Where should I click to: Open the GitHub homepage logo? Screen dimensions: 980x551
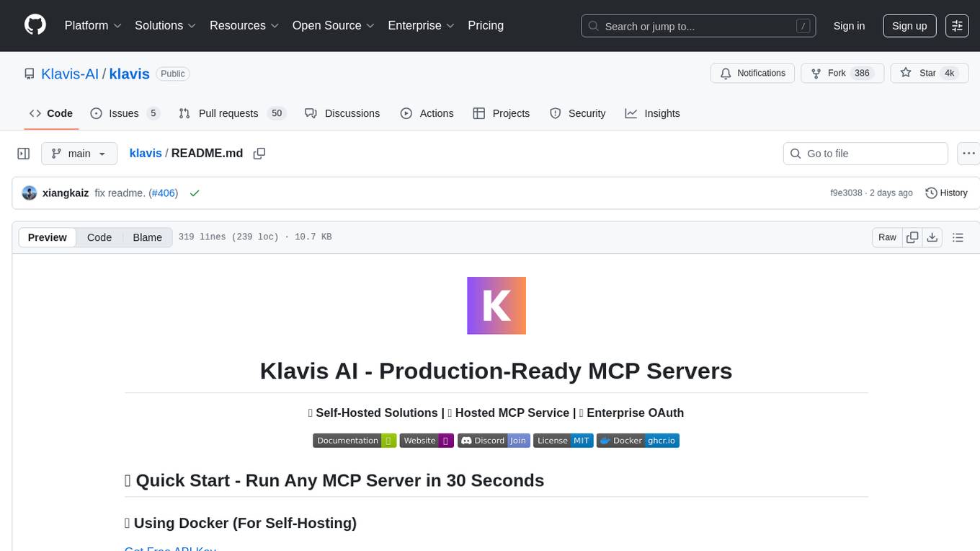(35, 25)
